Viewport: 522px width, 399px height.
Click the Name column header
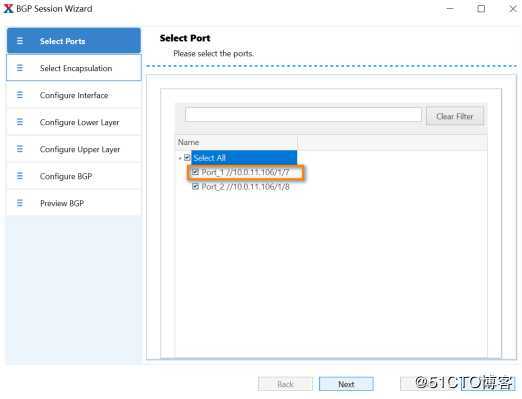[x=237, y=142]
